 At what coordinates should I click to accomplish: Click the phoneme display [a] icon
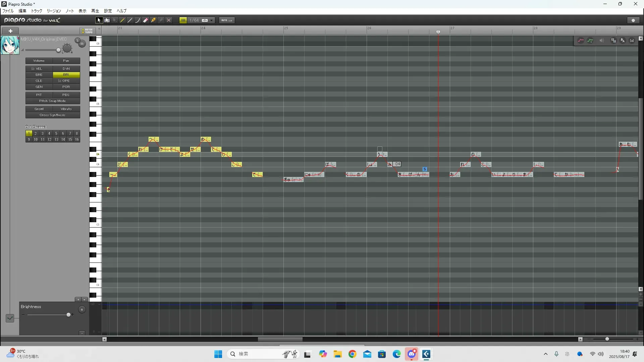coord(632,41)
